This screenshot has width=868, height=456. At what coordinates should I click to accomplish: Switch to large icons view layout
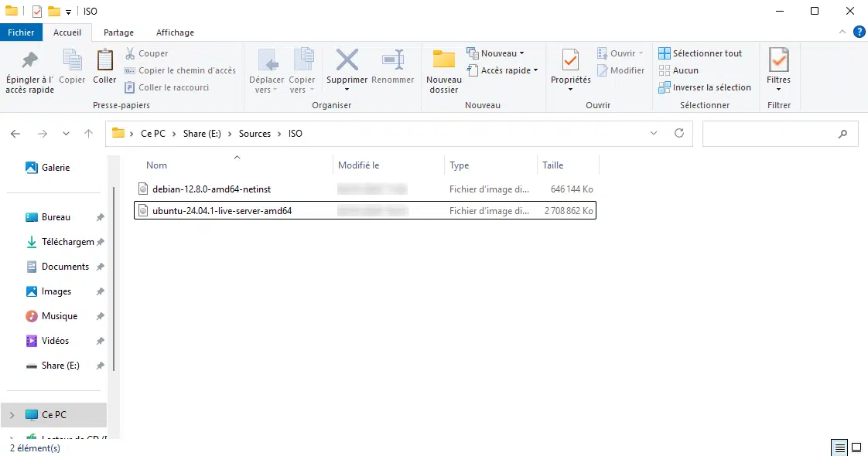pyautogui.click(x=856, y=447)
